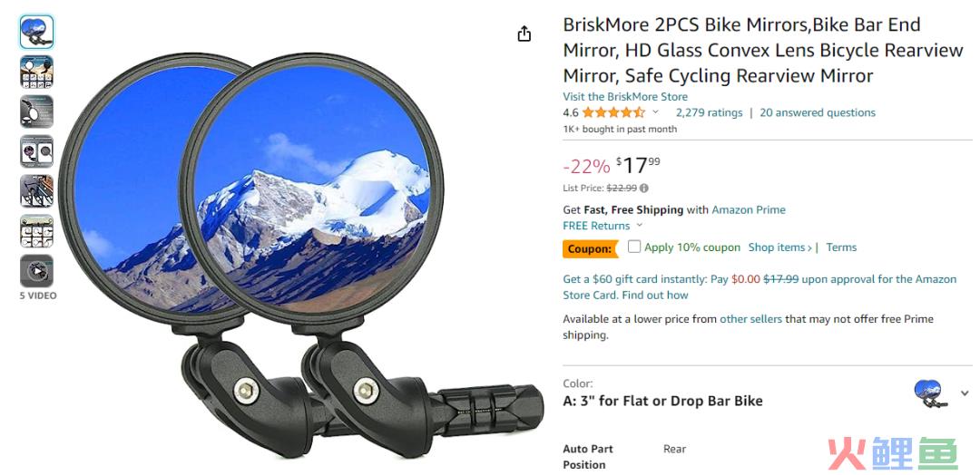The height and width of the screenshot is (475, 980).
Task: Select the first mirror pair thumbnail
Action: (x=36, y=32)
